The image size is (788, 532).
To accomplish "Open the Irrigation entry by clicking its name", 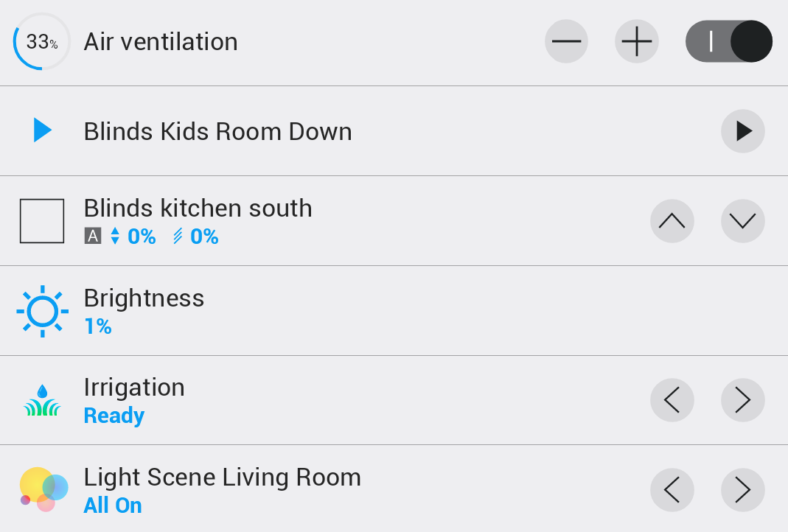I will [134, 387].
